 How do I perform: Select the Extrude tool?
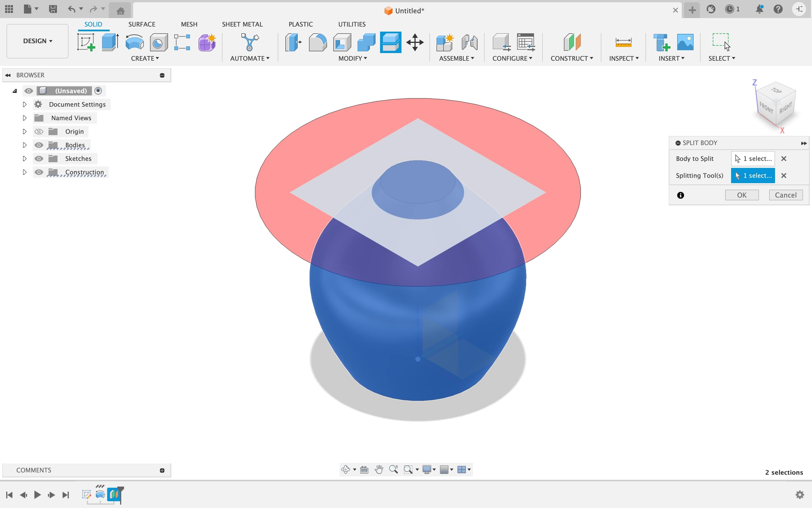[x=110, y=42]
